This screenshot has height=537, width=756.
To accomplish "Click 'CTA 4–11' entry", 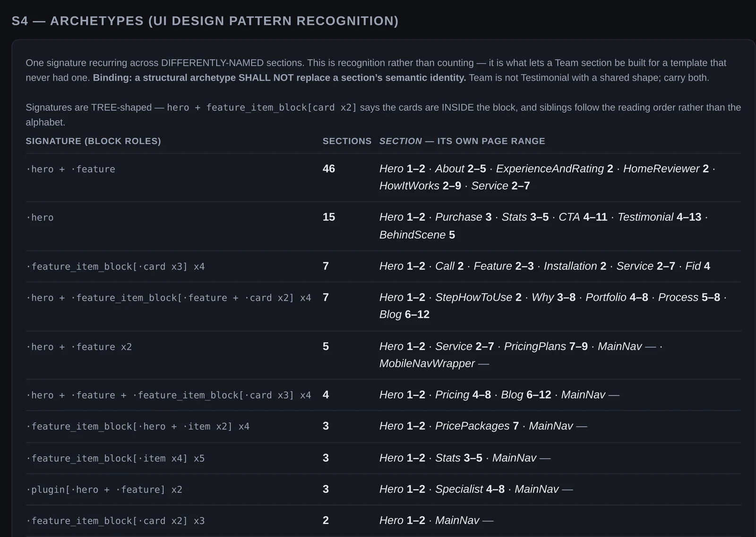I will click(583, 217).
